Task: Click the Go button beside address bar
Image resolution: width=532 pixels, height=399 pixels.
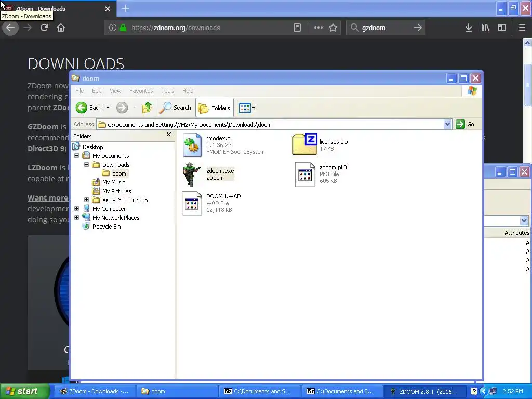Action: click(x=465, y=124)
